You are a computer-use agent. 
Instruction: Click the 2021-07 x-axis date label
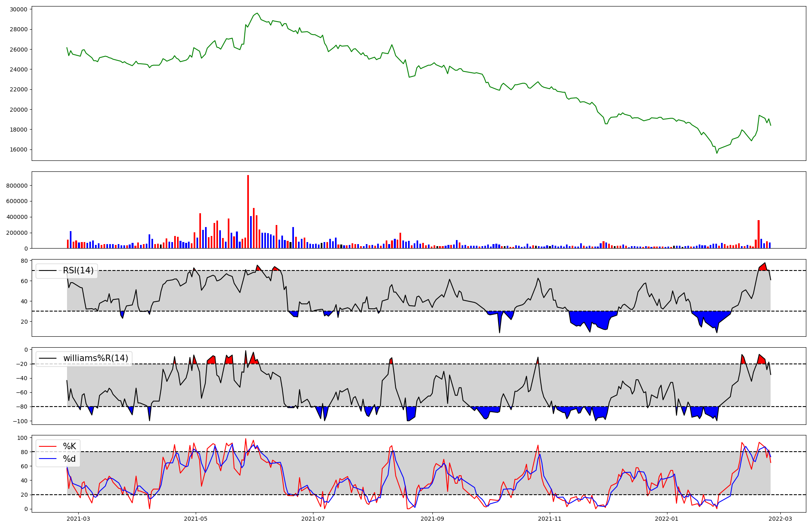click(313, 519)
